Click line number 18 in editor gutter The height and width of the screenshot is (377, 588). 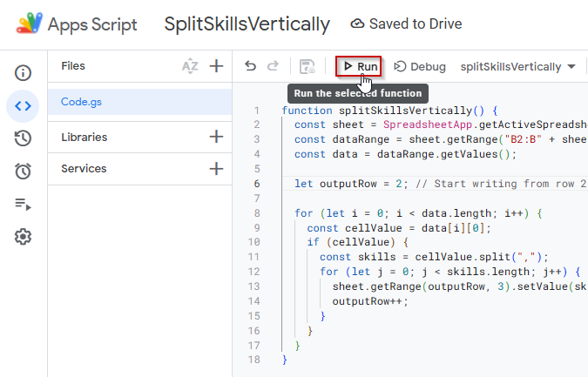click(x=253, y=360)
